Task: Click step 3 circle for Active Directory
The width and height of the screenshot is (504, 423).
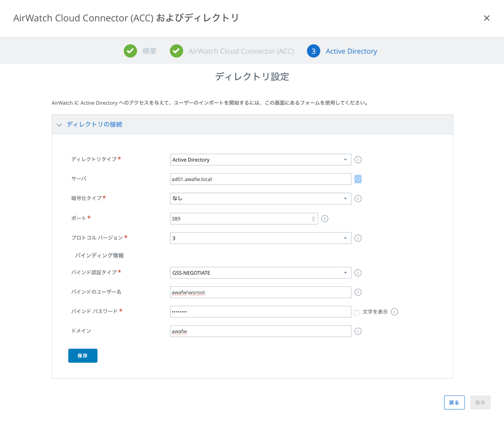Action: click(x=313, y=51)
